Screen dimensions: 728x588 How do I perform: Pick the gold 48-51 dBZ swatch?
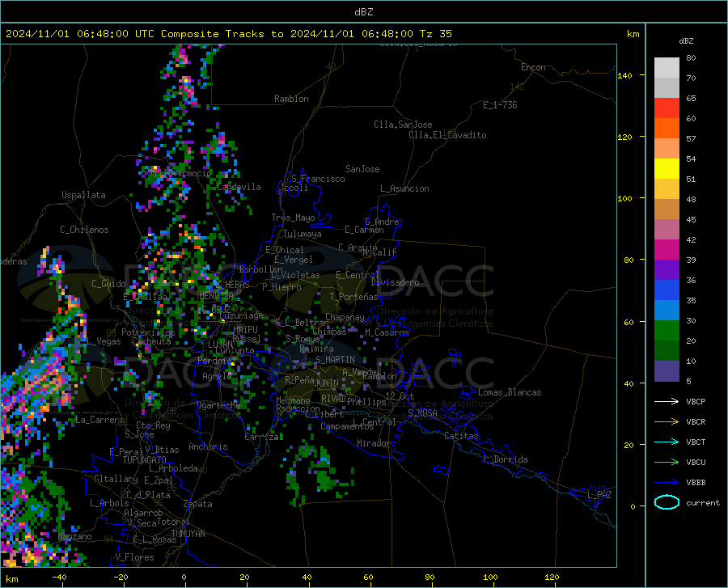pyautogui.click(x=667, y=189)
